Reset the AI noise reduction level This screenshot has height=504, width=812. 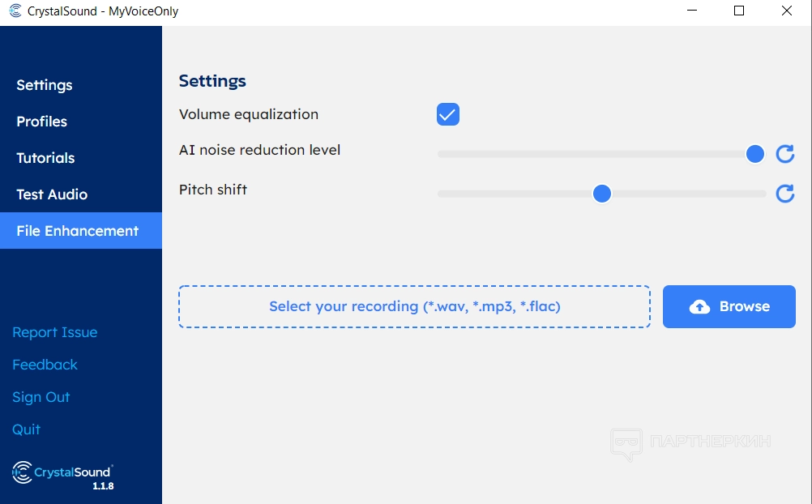(784, 154)
